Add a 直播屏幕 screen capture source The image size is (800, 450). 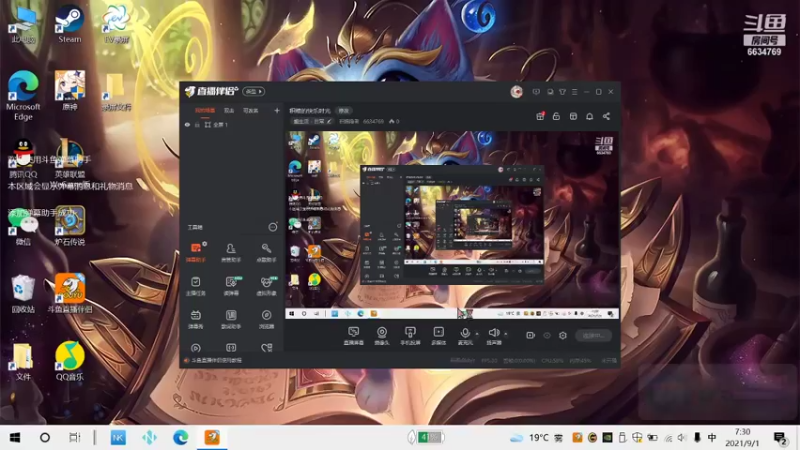354,336
